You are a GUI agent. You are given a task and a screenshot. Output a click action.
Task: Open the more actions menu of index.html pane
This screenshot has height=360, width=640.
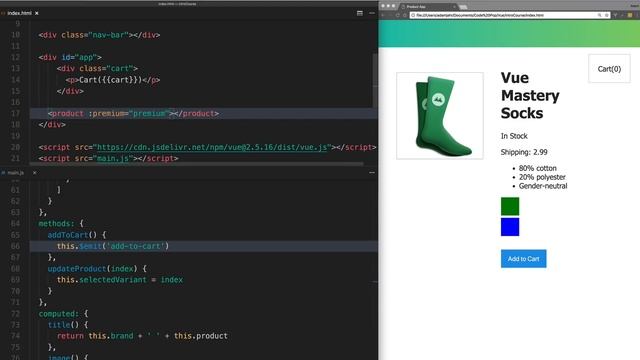(x=372, y=13)
